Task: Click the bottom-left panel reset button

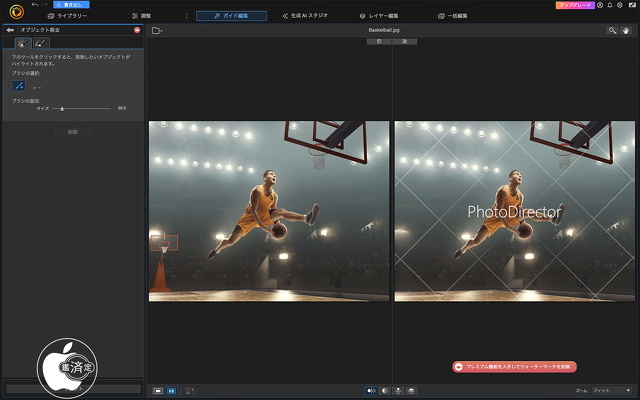Action: [x=73, y=389]
